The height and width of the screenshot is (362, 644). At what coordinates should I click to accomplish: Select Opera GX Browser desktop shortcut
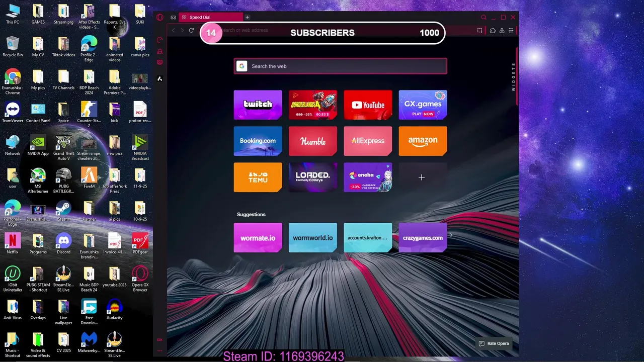coord(140,279)
